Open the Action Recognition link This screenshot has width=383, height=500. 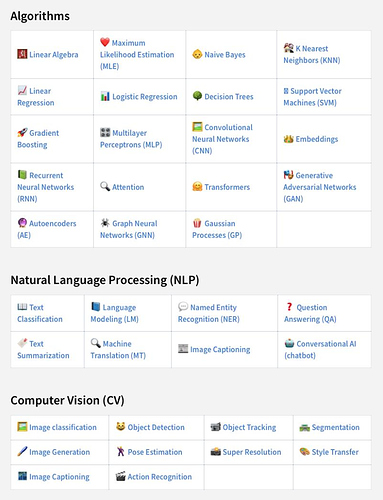point(160,477)
